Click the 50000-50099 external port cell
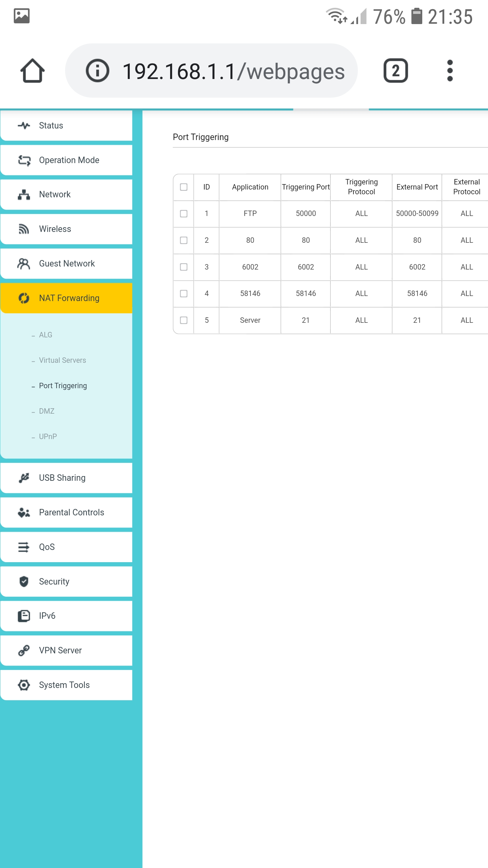The height and width of the screenshot is (868, 488). coord(417,214)
